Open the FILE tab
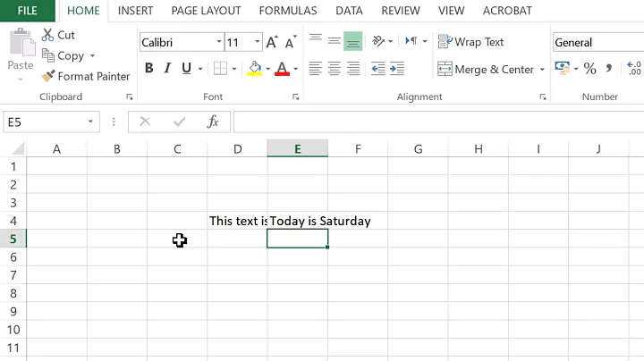Image resolution: width=644 pixels, height=361 pixels. pyautogui.click(x=27, y=11)
